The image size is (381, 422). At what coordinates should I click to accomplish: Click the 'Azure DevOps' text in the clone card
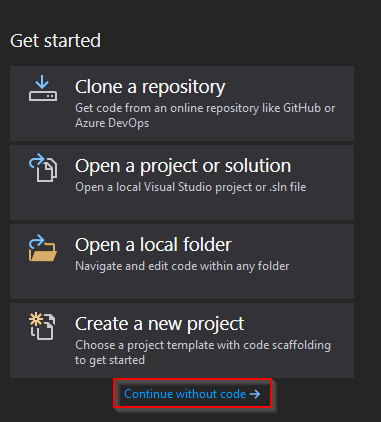click(x=112, y=123)
